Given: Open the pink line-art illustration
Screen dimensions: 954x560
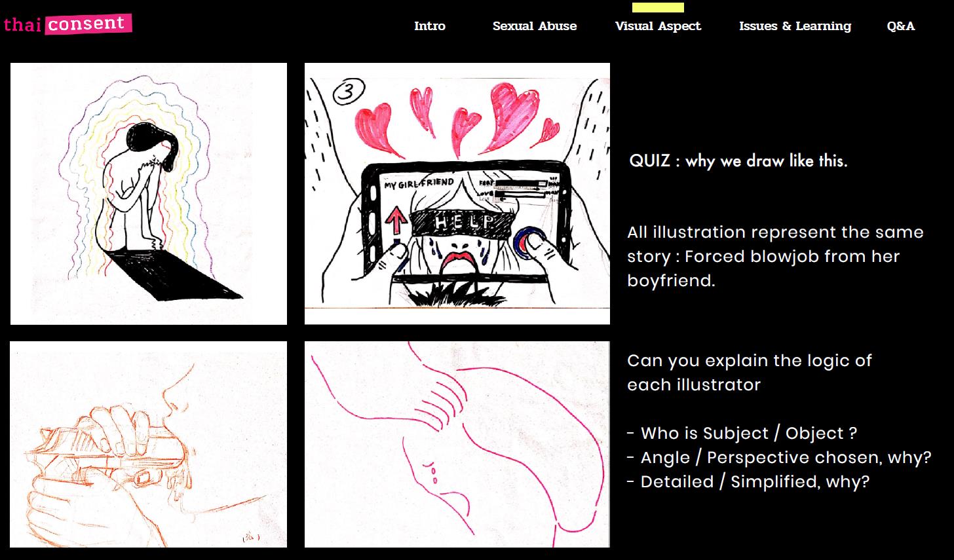Looking at the screenshot, I should pos(457,444).
